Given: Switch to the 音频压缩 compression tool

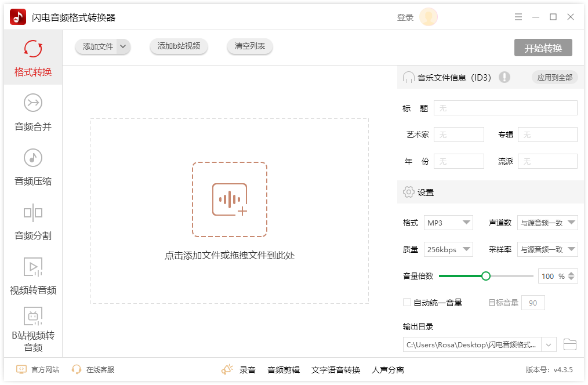Looking at the screenshot, I should pyautogui.click(x=32, y=167).
